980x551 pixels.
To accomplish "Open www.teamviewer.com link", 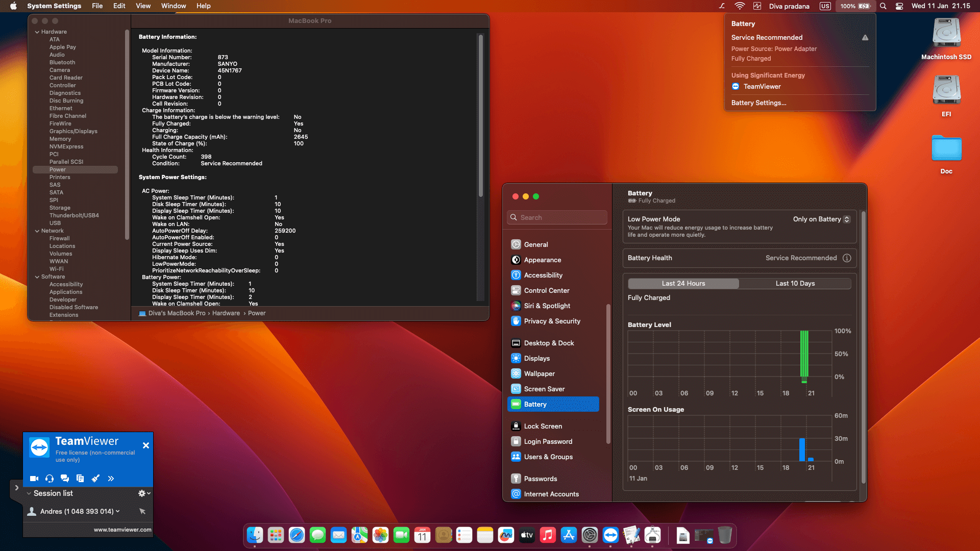I will point(122,530).
